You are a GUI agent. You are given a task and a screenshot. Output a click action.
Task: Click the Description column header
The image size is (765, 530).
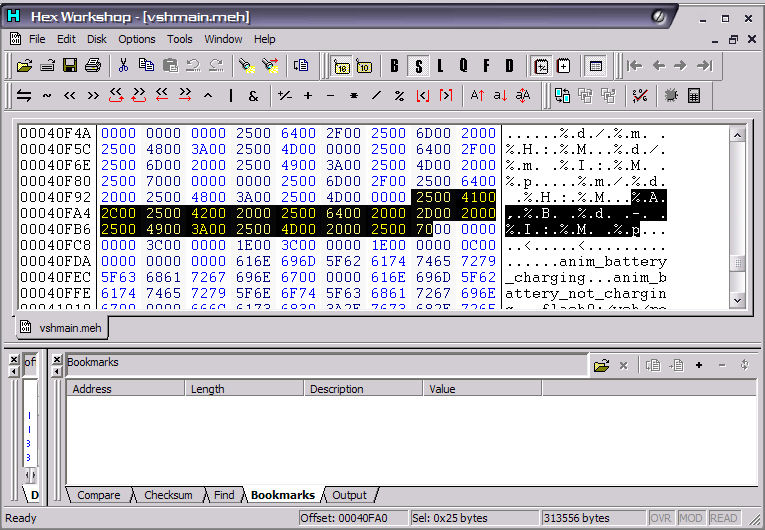336,389
